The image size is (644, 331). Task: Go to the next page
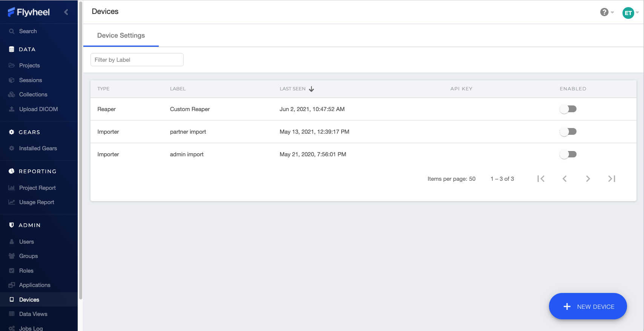pyautogui.click(x=588, y=179)
